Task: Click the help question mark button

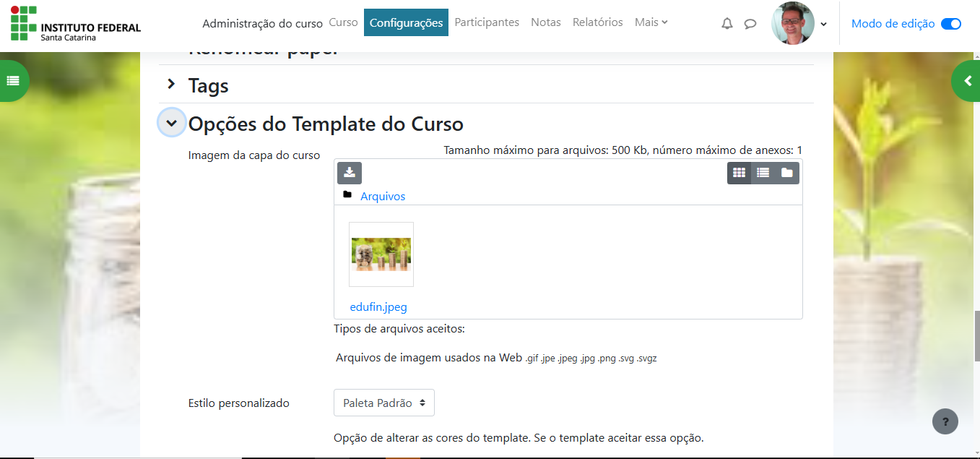Action: pyautogui.click(x=945, y=421)
